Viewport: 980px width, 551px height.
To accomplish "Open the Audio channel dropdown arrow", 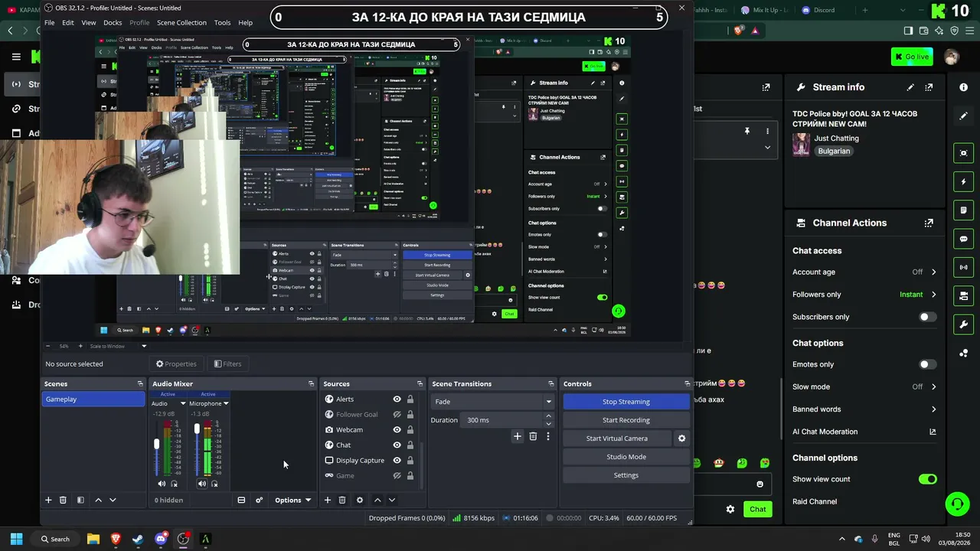I will [183, 403].
